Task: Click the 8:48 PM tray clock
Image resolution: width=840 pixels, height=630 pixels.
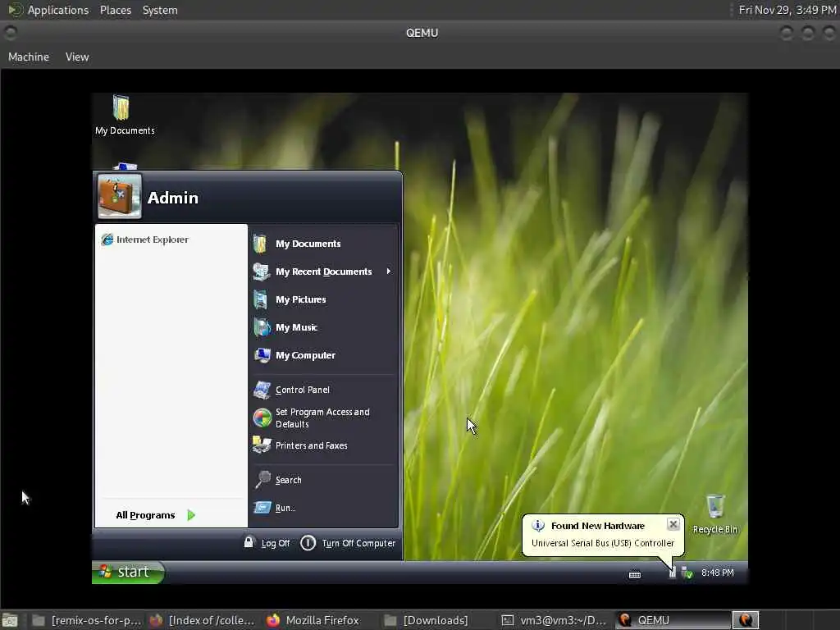Action: point(718,573)
